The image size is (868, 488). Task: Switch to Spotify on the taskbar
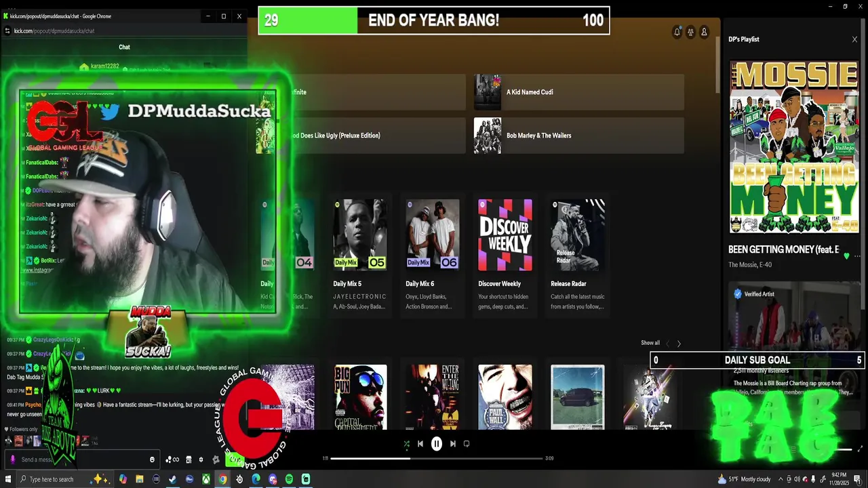(289, 479)
